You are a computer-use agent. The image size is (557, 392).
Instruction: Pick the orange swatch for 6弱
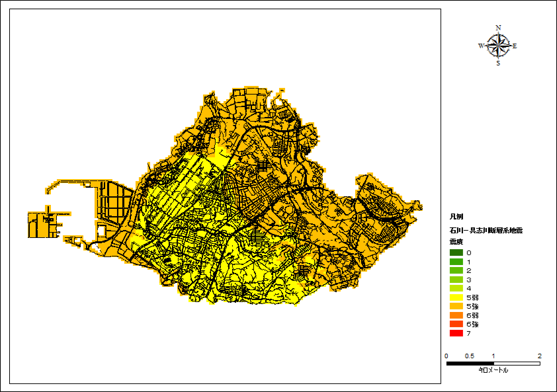[456, 315]
